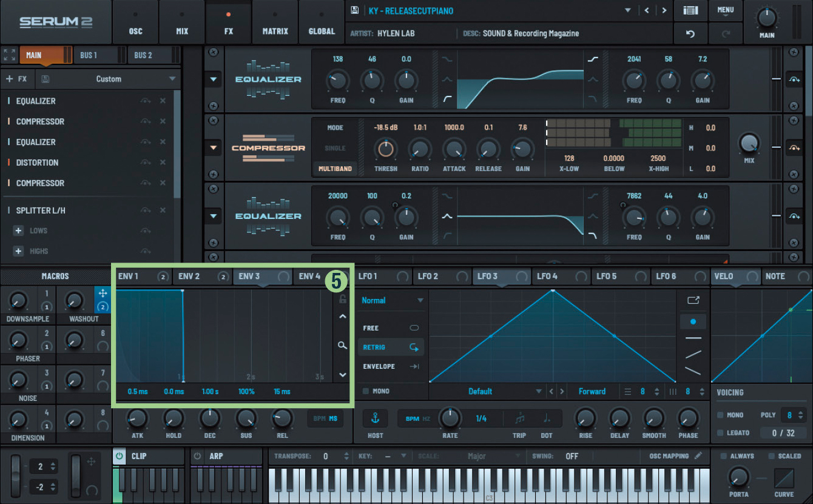Select SINGLE compressor mode
Screen dimensions: 813x504
pos(335,148)
